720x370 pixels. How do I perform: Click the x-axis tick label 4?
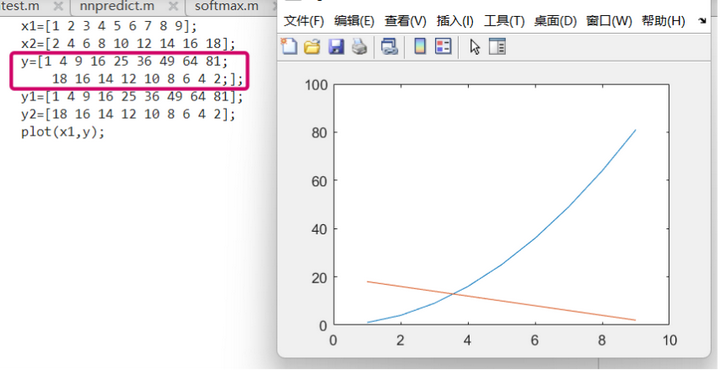[468, 340]
